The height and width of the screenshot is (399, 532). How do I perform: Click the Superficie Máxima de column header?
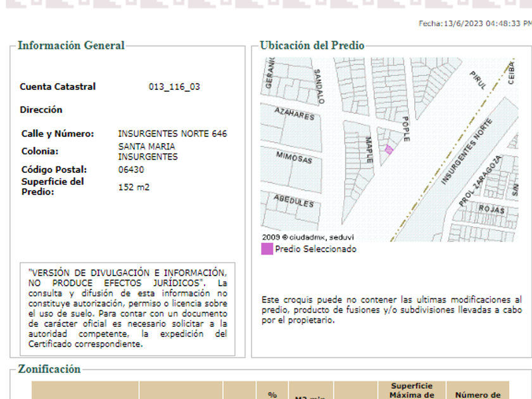click(412, 390)
